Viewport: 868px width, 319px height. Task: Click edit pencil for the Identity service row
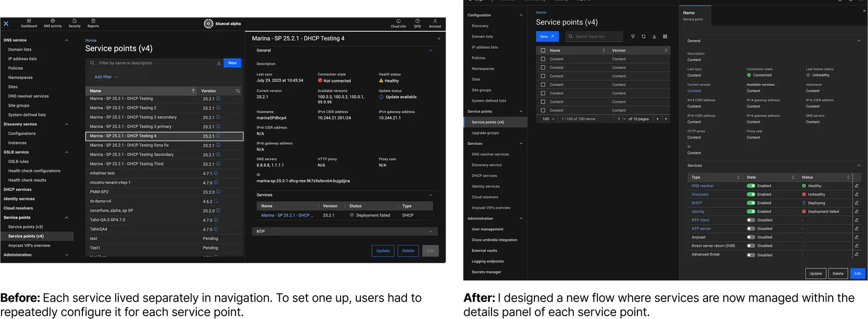point(857,212)
